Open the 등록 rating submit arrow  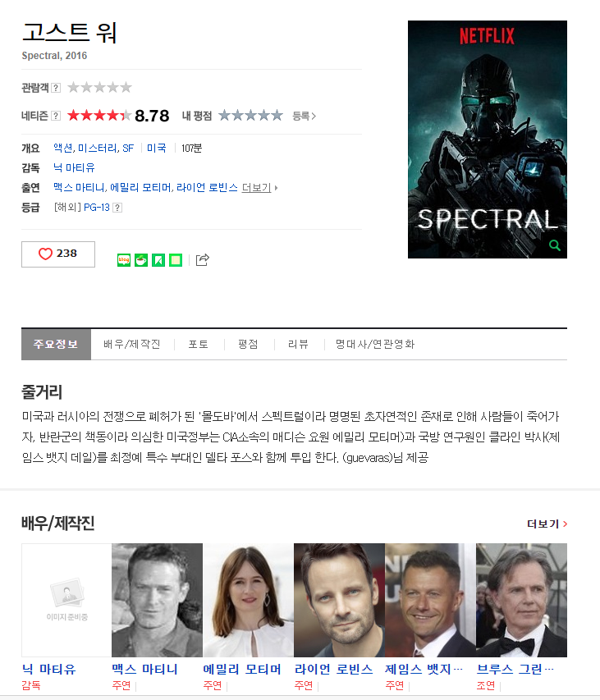[304, 116]
